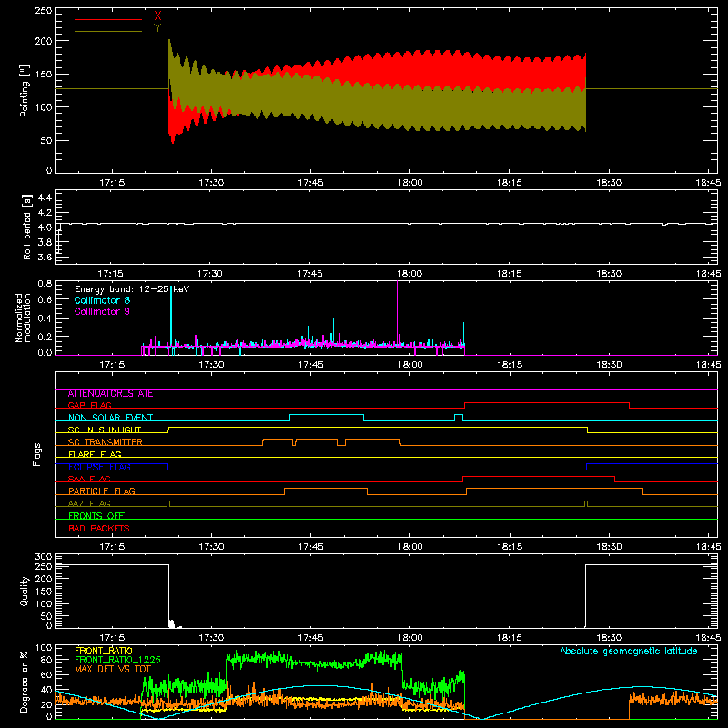This screenshot has width=728, height=728.
Task: Click the 0.8 tick on modulation axis
Action: click(x=45, y=283)
